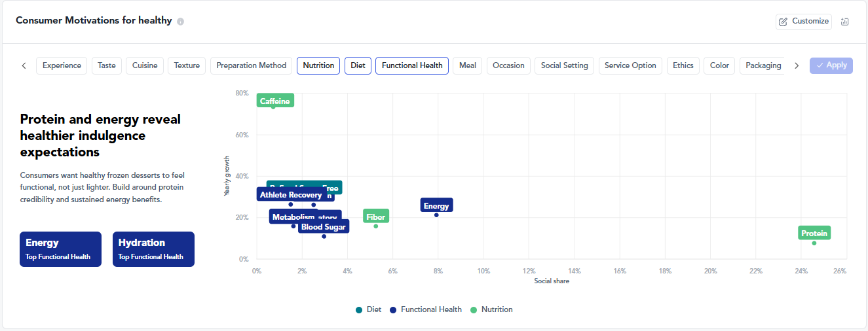Viewport: 868px width, 331px height.
Task: Toggle the Nutrition category chip
Action: (318, 65)
